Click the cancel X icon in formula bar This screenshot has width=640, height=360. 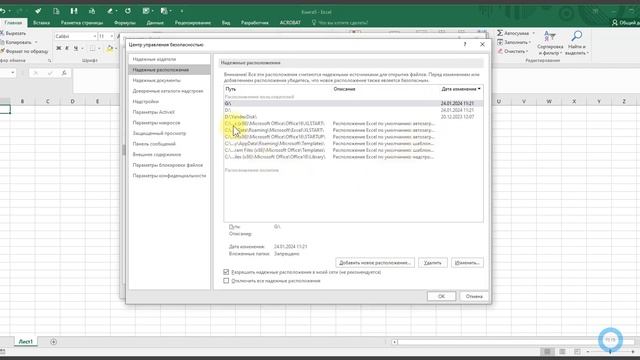tap(36, 73)
